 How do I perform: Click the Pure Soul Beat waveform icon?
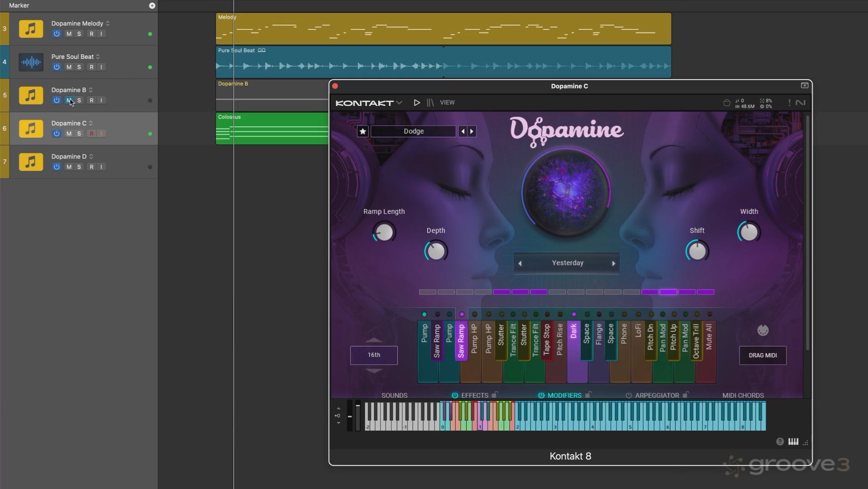31,62
